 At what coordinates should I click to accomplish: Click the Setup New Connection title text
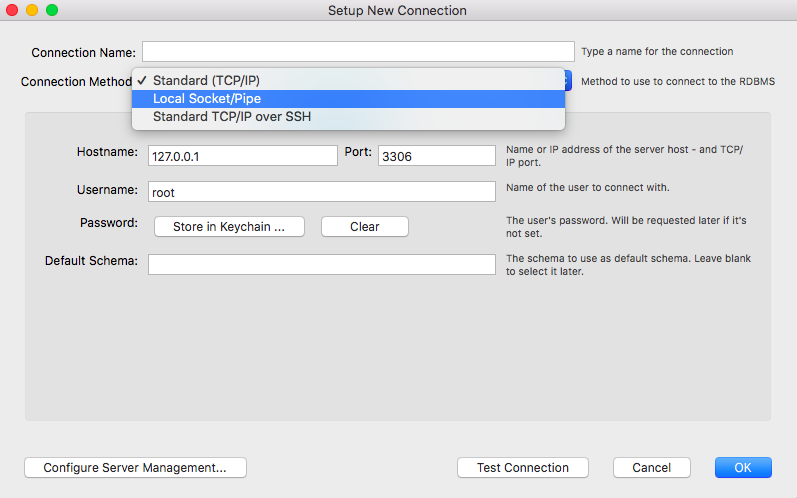[x=397, y=11]
